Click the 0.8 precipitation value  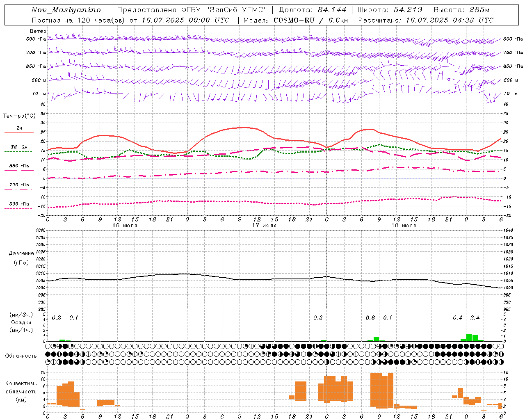tap(370, 318)
